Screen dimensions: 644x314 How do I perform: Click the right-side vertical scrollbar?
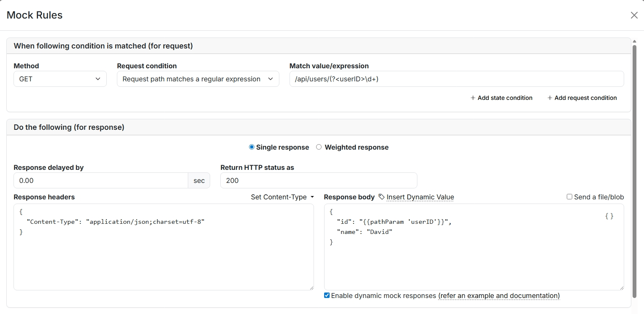[635, 169]
